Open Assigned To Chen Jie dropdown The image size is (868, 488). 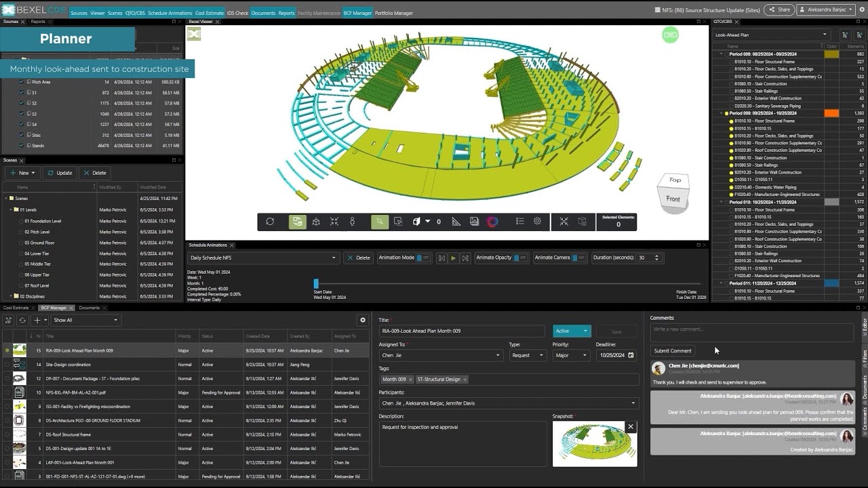point(441,355)
